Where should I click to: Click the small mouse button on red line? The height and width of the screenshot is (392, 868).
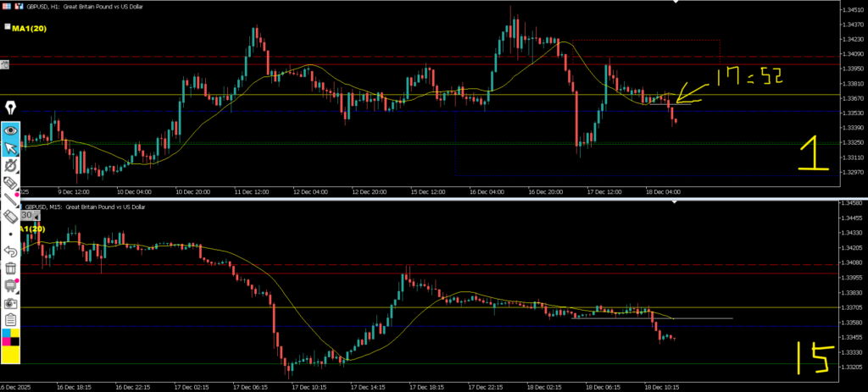click(x=4, y=64)
